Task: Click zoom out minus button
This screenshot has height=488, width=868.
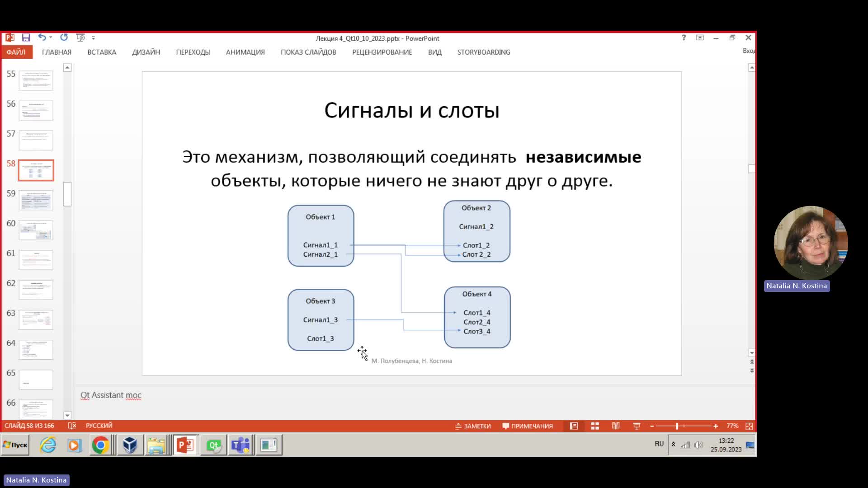Action: tap(652, 426)
